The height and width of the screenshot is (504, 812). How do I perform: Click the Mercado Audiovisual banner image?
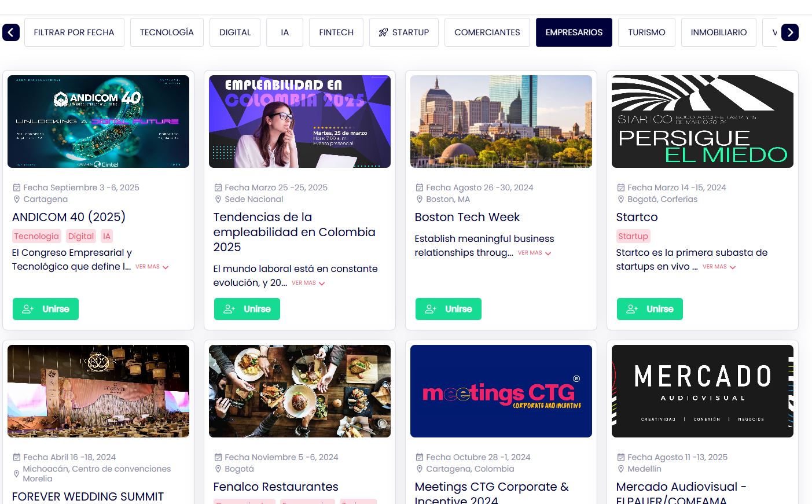(703, 391)
